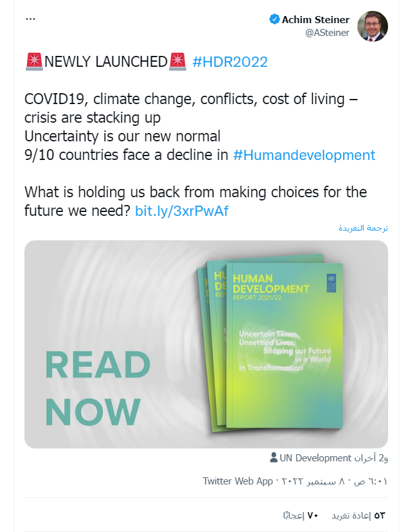Click the tagged-people person icon
Image resolution: width=408 pixels, height=532 pixels.
tap(273, 458)
